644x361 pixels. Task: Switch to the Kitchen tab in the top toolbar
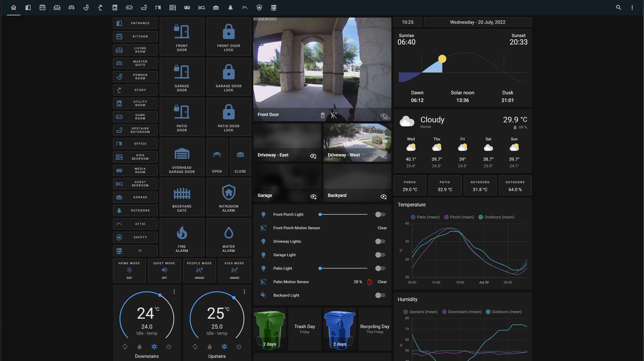42,7
